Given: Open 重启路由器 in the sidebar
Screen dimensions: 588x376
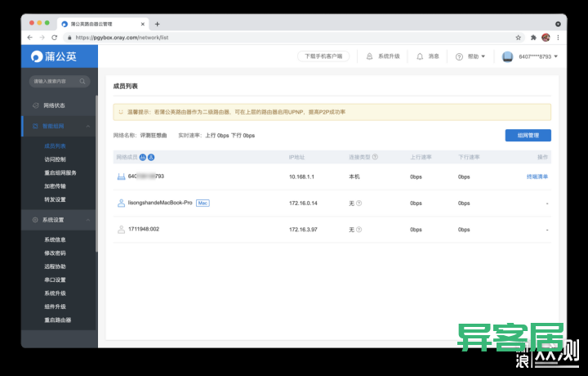Looking at the screenshot, I should (58, 320).
